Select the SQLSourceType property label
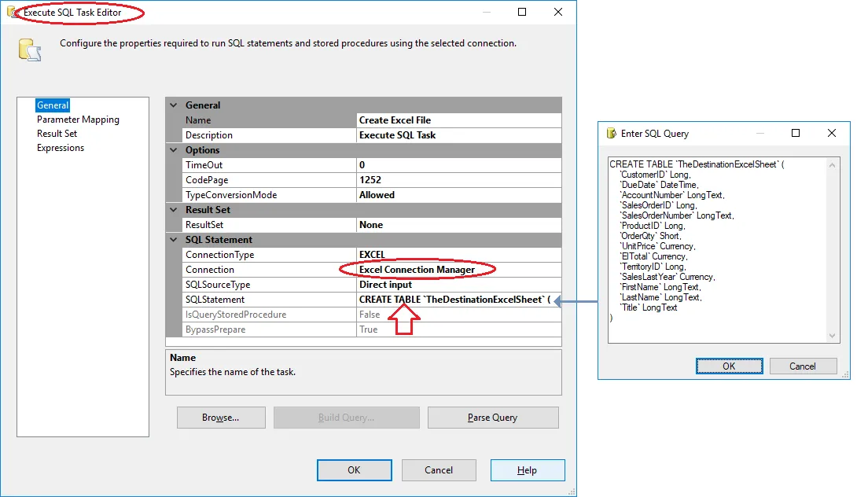 tap(218, 285)
